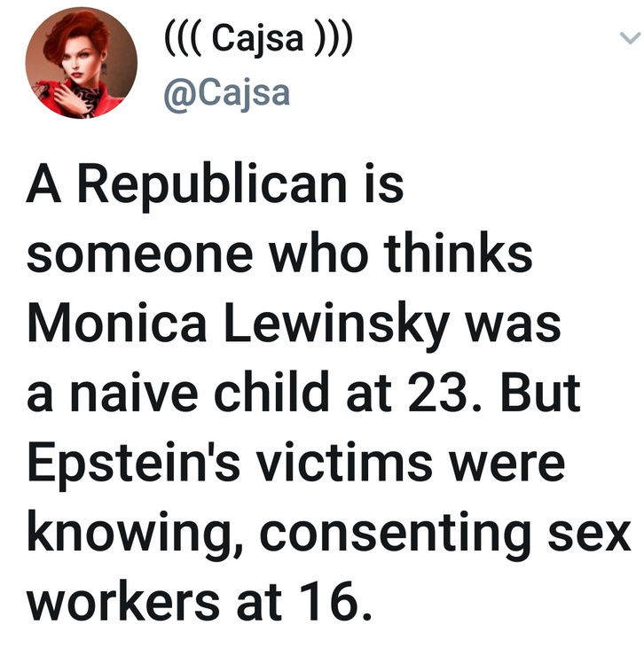Open Cajsa's round profile avatar

[x=82, y=63]
